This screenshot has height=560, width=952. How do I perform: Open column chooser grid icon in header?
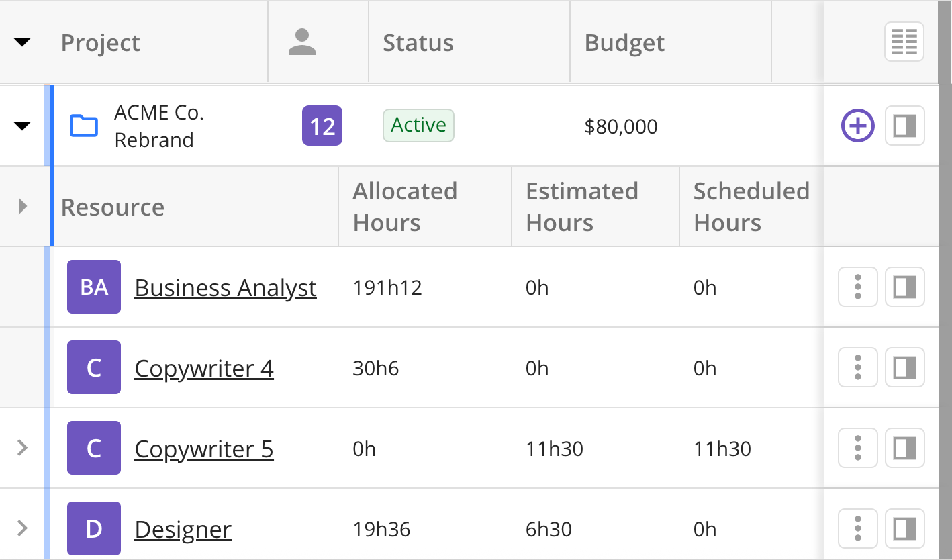(904, 42)
